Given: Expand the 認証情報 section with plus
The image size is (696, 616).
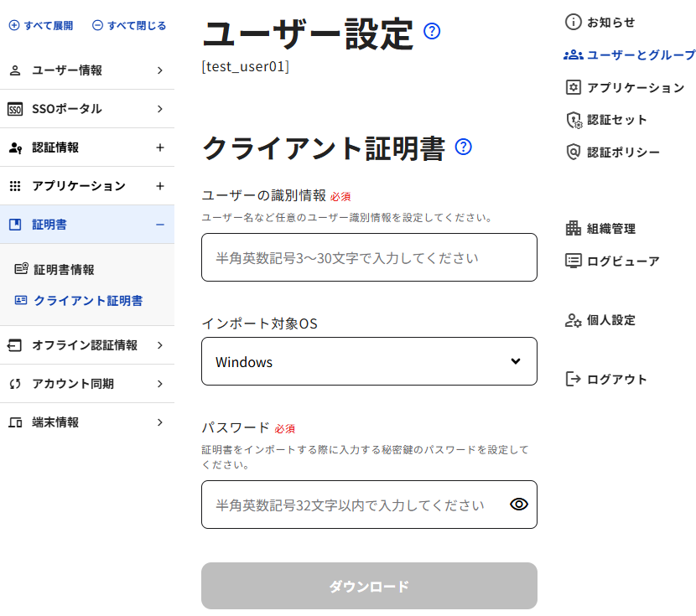Looking at the screenshot, I should click(160, 148).
